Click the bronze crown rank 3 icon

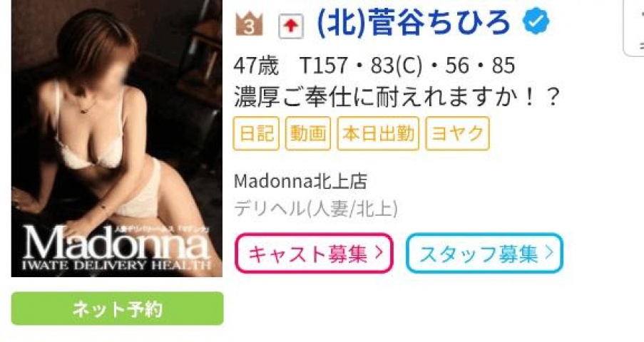pos(249,25)
